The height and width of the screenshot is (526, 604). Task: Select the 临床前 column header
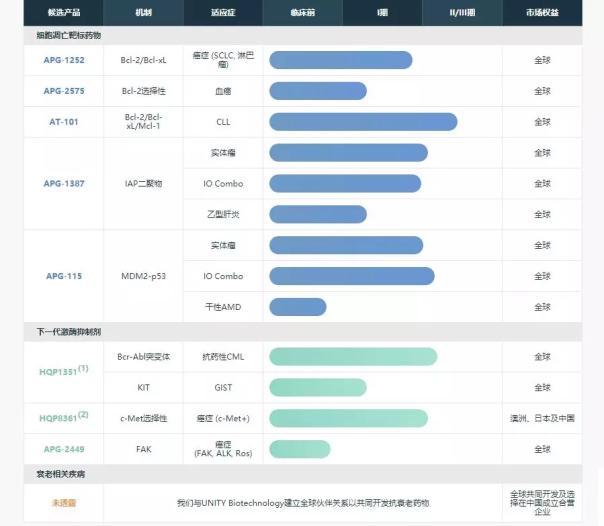[x=303, y=13]
